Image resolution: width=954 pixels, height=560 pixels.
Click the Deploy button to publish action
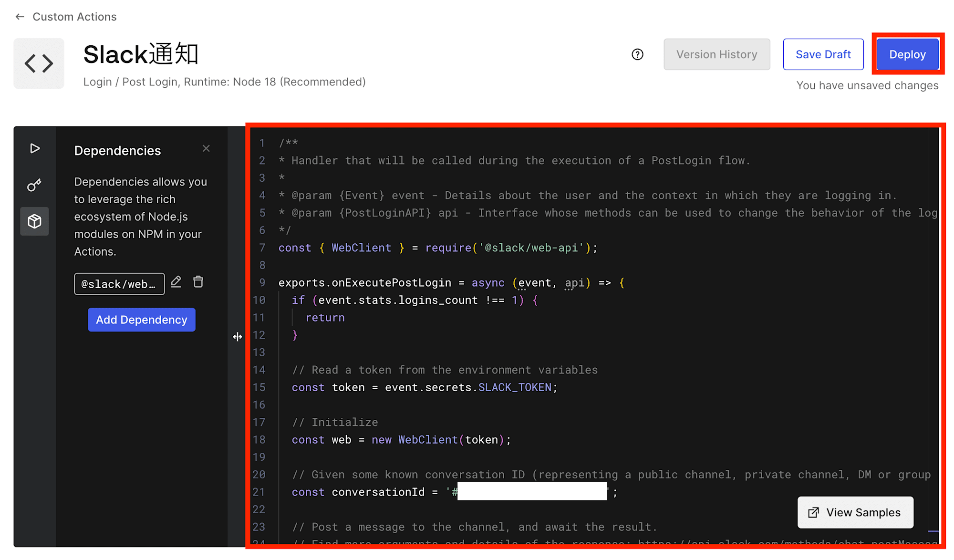pyautogui.click(x=908, y=55)
